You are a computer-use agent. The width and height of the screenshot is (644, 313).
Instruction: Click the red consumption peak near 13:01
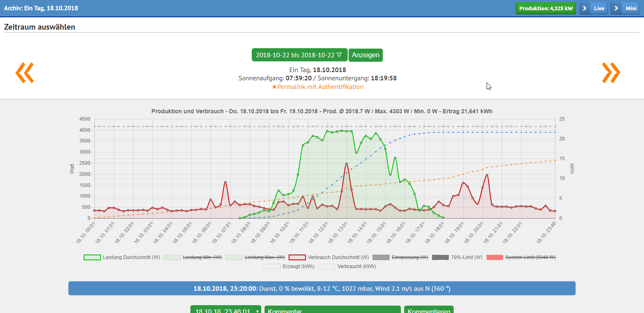(x=347, y=164)
